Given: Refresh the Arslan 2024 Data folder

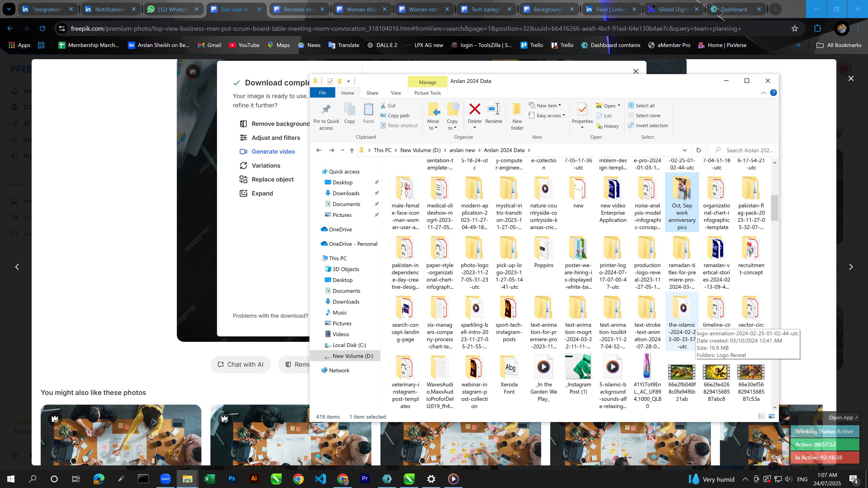Looking at the screenshot, I should (x=698, y=150).
